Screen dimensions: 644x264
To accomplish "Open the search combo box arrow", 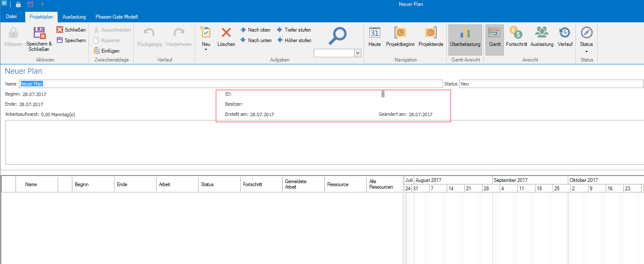I will (358, 53).
